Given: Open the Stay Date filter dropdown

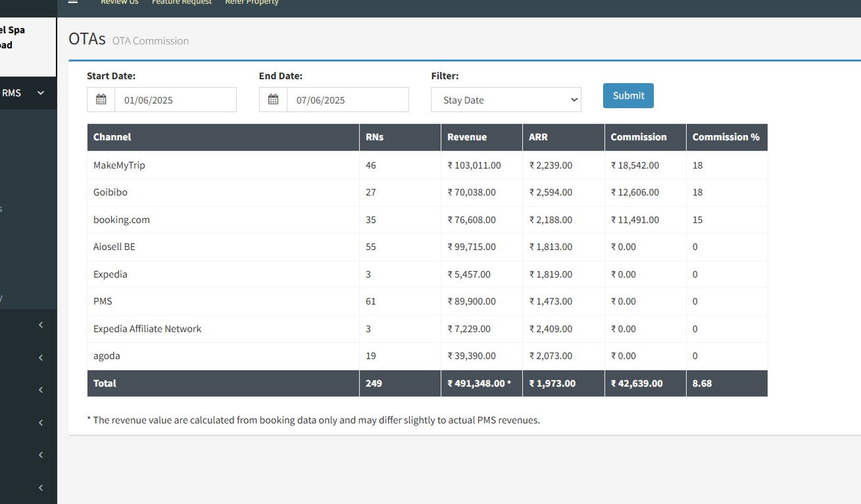Looking at the screenshot, I should click(x=506, y=100).
